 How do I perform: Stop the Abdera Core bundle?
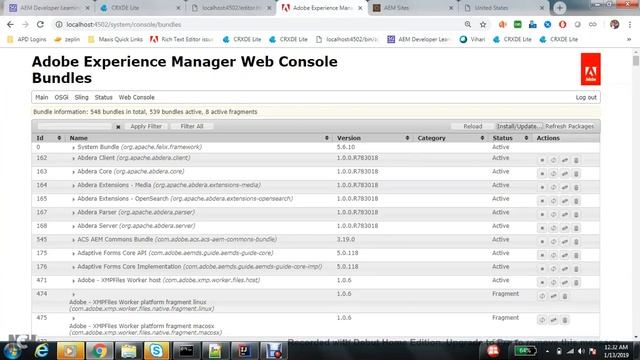point(542,174)
